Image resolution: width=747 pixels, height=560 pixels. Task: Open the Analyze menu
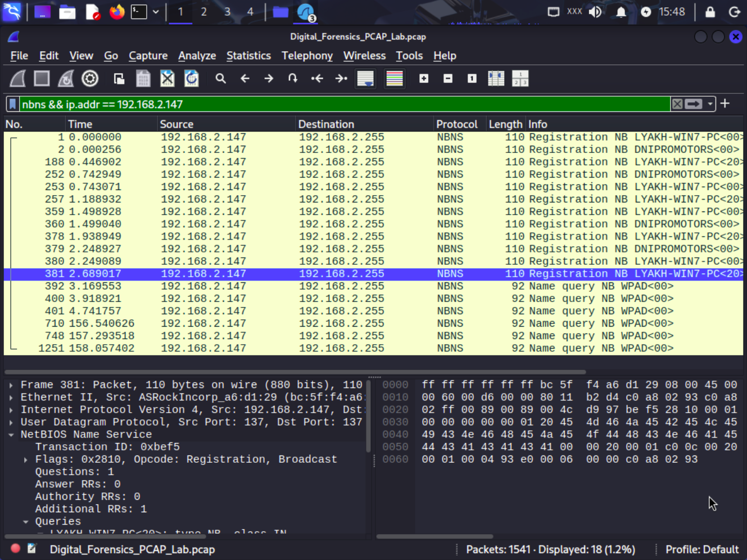(x=197, y=56)
